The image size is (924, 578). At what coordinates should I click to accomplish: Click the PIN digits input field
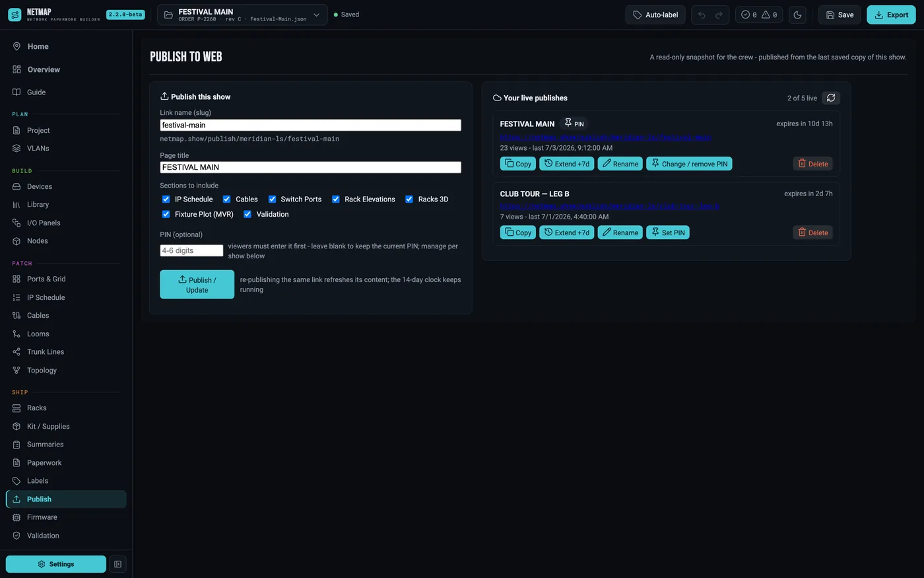tap(191, 250)
